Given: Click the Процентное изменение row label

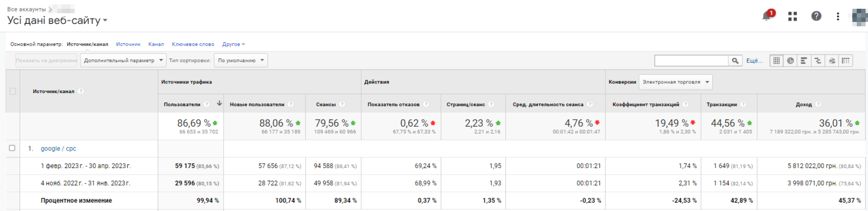Looking at the screenshot, I should click(x=76, y=200).
